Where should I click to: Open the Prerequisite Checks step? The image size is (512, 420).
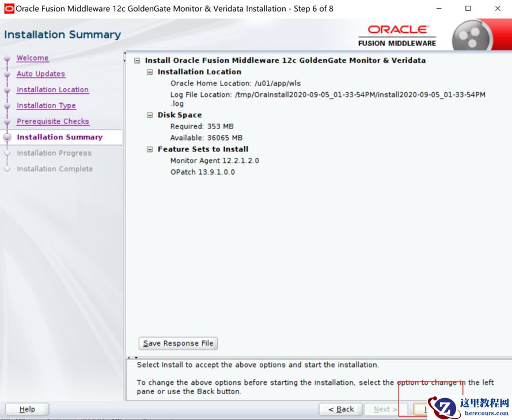[x=53, y=121]
